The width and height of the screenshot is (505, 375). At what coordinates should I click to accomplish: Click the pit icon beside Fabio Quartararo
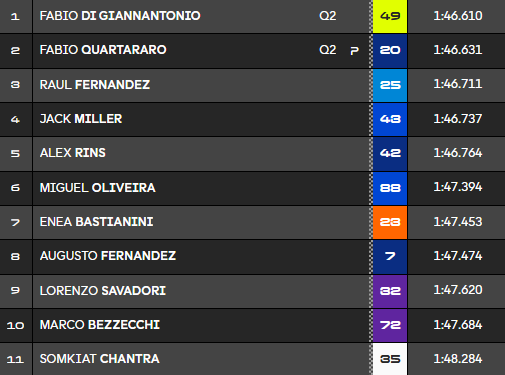pos(354,51)
